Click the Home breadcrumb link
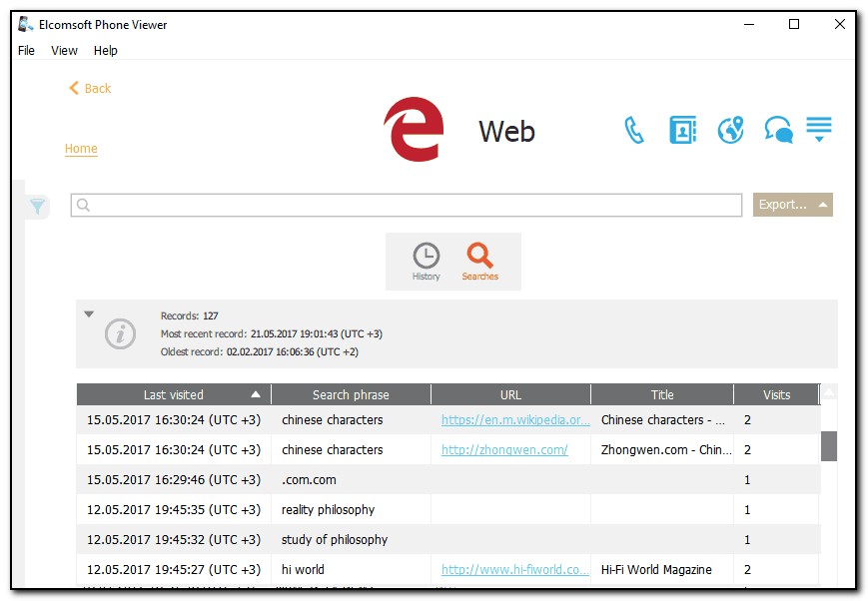 pyautogui.click(x=81, y=149)
